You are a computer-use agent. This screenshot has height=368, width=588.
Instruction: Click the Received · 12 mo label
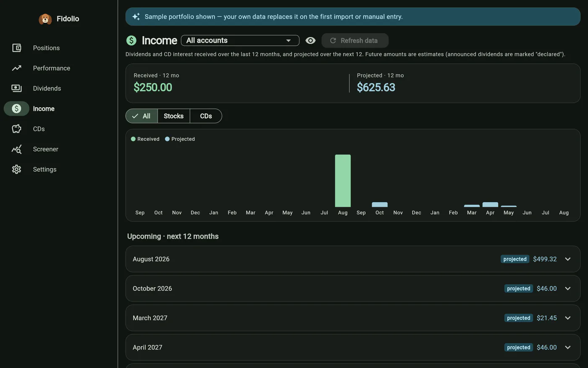click(x=156, y=75)
